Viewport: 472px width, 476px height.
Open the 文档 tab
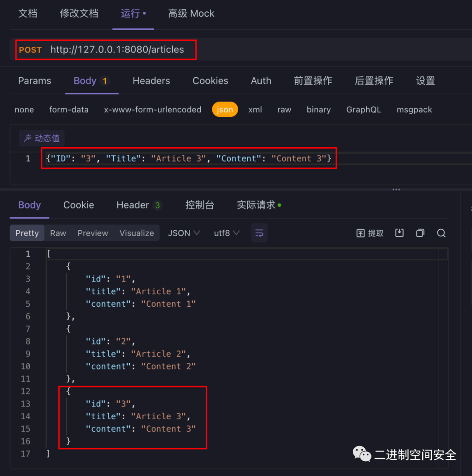pyautogui.click(x=28, y=14)
